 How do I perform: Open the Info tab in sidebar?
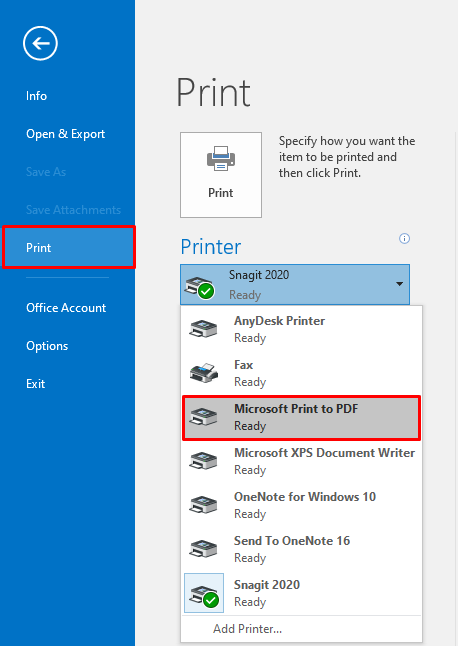click(x=37, y=96)
